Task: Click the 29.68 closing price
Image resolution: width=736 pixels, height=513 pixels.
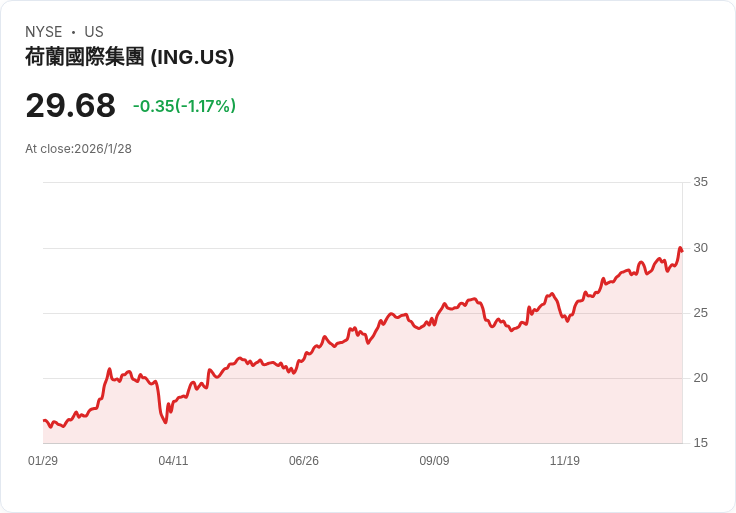Action: click(x=70, y=106)
